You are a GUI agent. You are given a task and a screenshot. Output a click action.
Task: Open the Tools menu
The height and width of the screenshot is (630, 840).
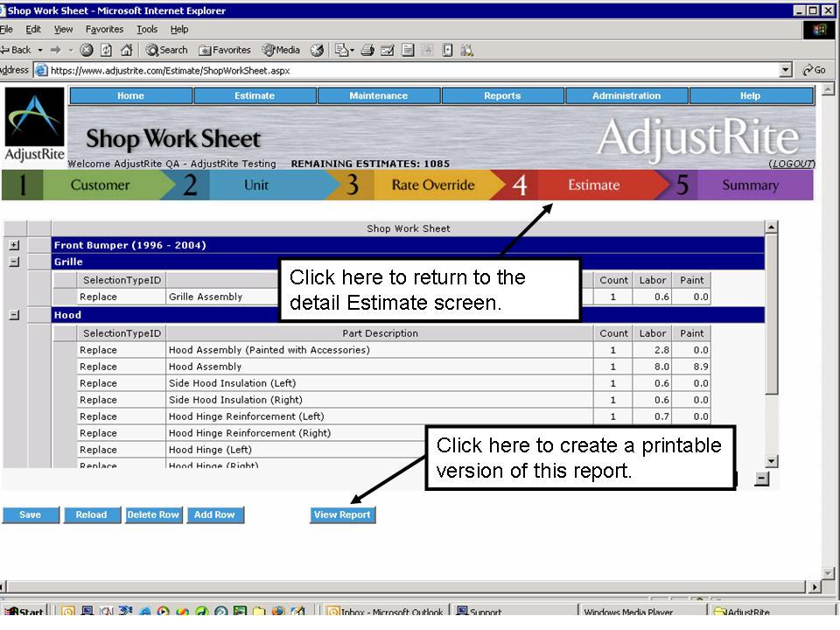[x=147, y=29]
